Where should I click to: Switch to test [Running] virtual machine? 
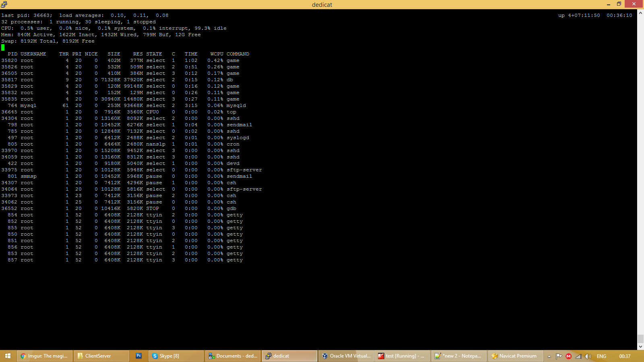coord(402,356)
